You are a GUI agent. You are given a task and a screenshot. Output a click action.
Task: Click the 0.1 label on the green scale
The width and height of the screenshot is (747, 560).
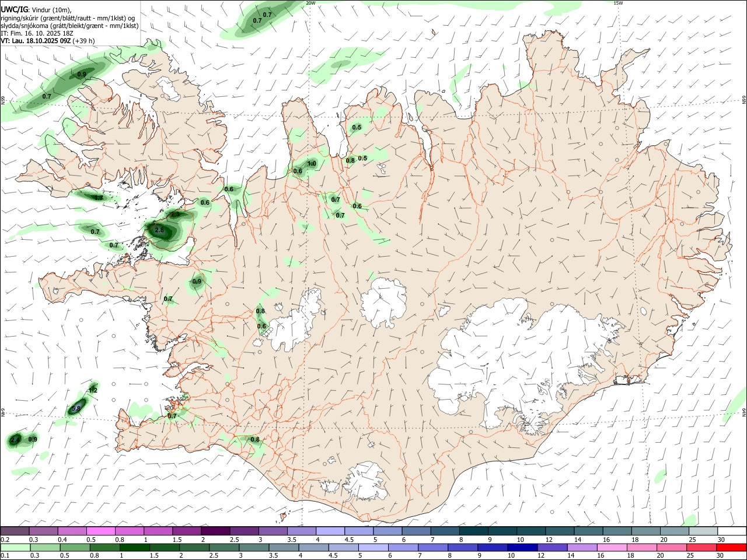(x=5, y=556)
